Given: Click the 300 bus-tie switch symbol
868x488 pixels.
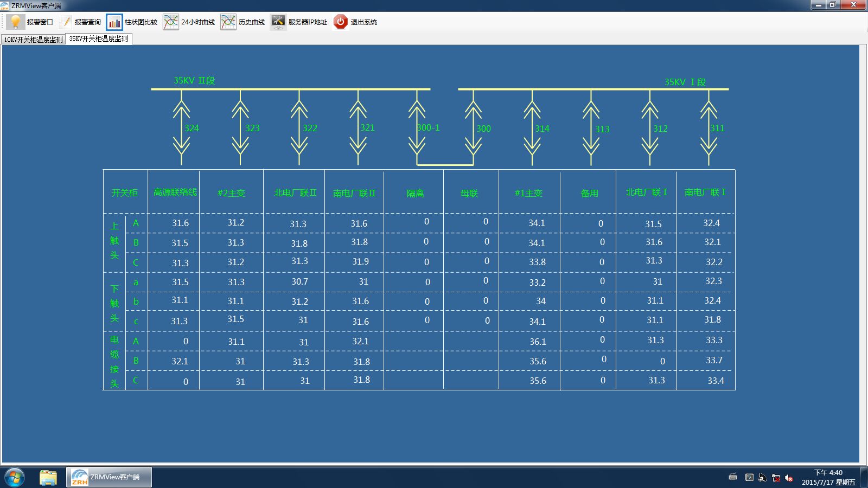Looking at the screenshot, I should [473, 129].
